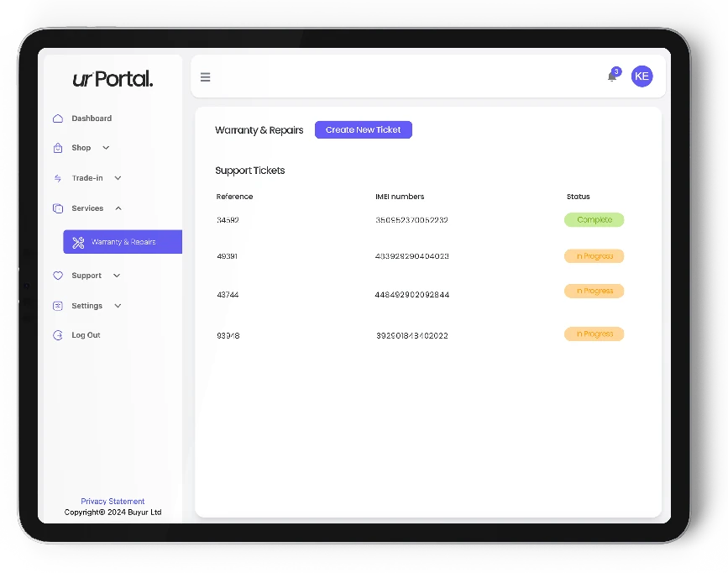Click the Support heart icon
728x573 pixels.
point(58,276)
